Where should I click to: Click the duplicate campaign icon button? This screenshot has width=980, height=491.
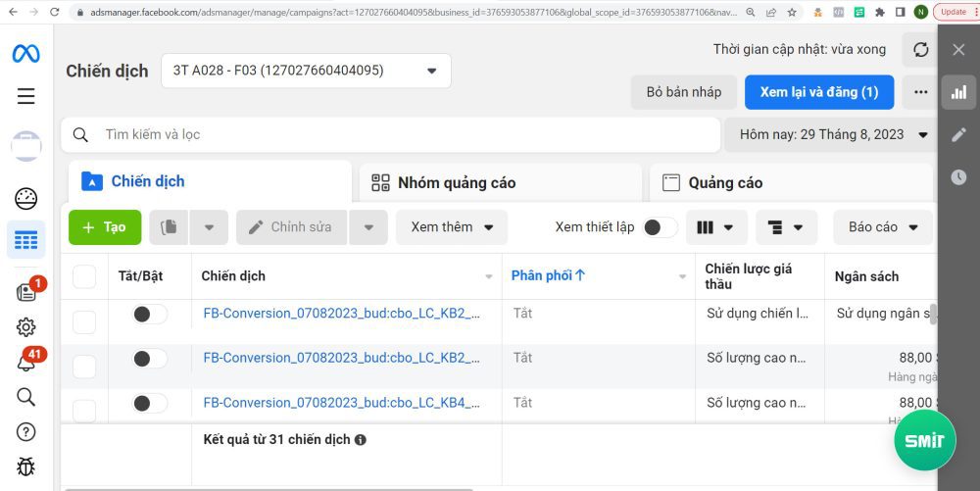click(x=169, y=227)
